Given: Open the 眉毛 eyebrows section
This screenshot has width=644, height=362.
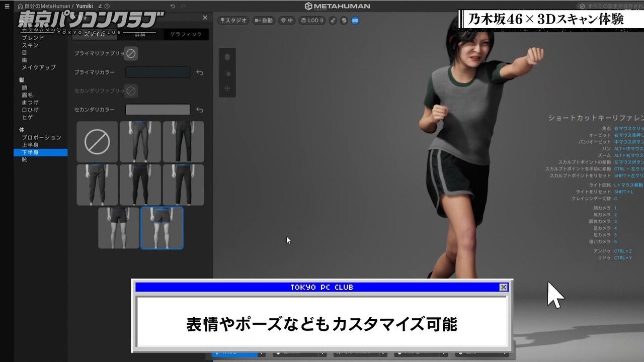Looking at the screenshot, I should (27, 95).
